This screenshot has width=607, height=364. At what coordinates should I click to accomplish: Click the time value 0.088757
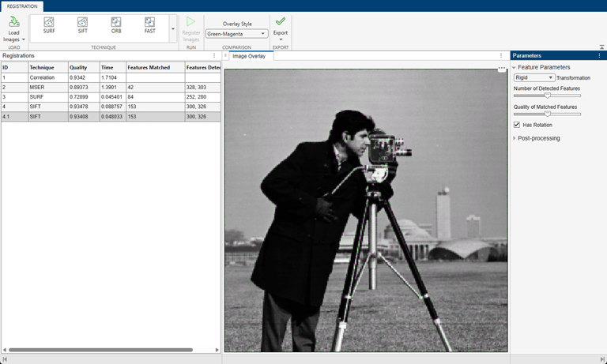tap(111, 107)
